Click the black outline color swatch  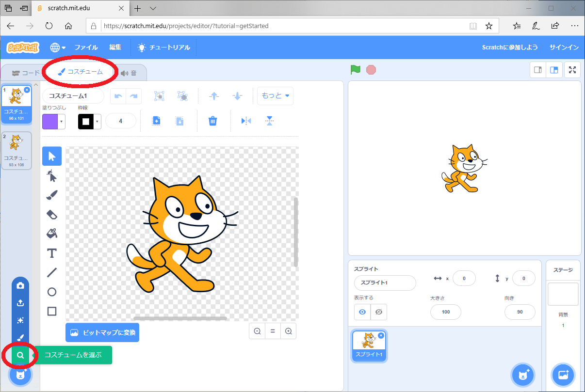pyautogui.click(x=86, y=121)
